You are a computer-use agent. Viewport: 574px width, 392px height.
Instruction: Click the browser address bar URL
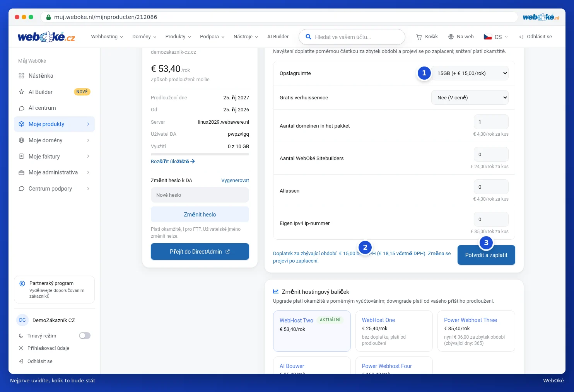(x=106, y=17)
